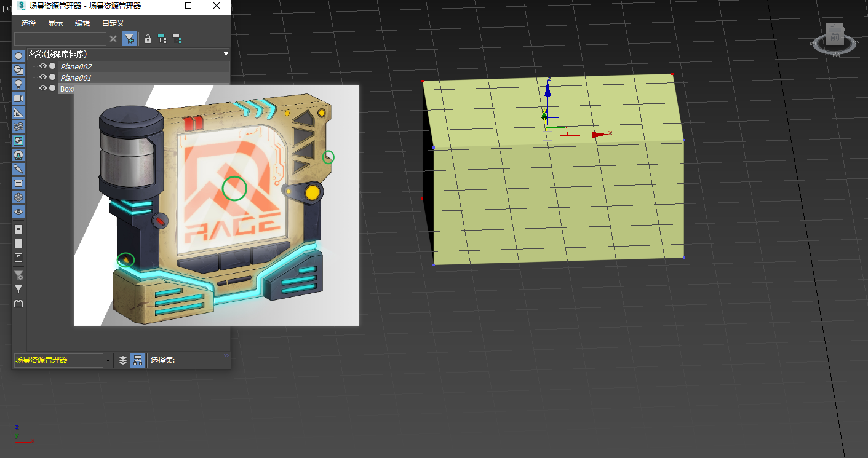Open the explorer name dropdown arrow at bottom
This screenshot has height=458, width=868.
[x=108, y=360]
